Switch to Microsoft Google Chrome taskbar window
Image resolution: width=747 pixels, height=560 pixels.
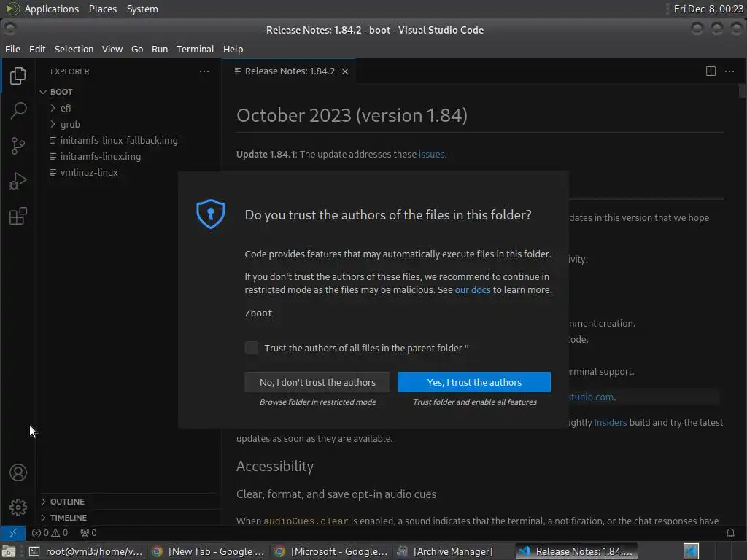(x=330, y=551)
